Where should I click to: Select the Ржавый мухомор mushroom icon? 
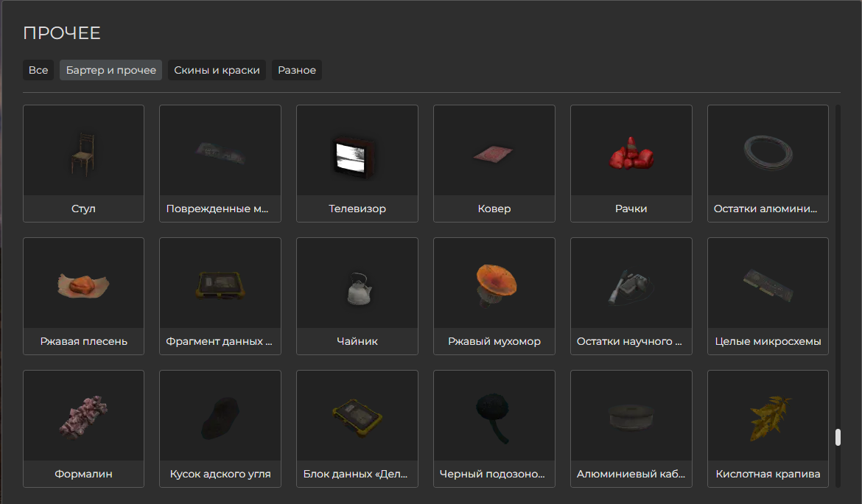coord(495,285)
